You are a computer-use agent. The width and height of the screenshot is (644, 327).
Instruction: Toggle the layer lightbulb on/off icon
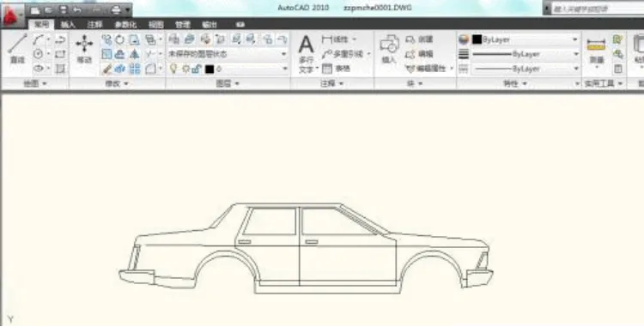[173, 69]
